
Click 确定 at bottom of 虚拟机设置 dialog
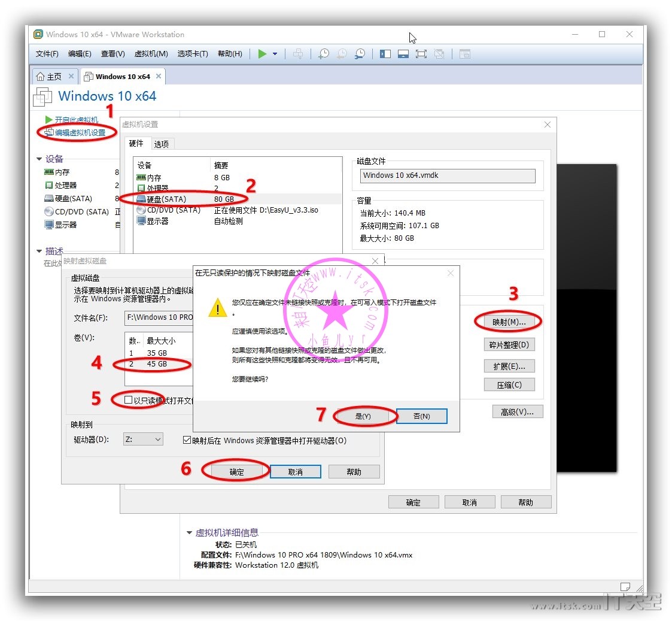(x=413, y=502)
